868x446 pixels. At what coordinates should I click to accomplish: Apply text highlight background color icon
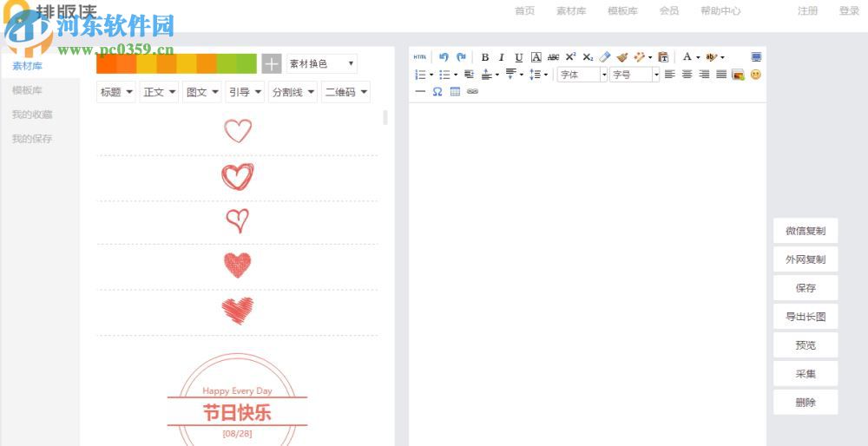[712, 57]
